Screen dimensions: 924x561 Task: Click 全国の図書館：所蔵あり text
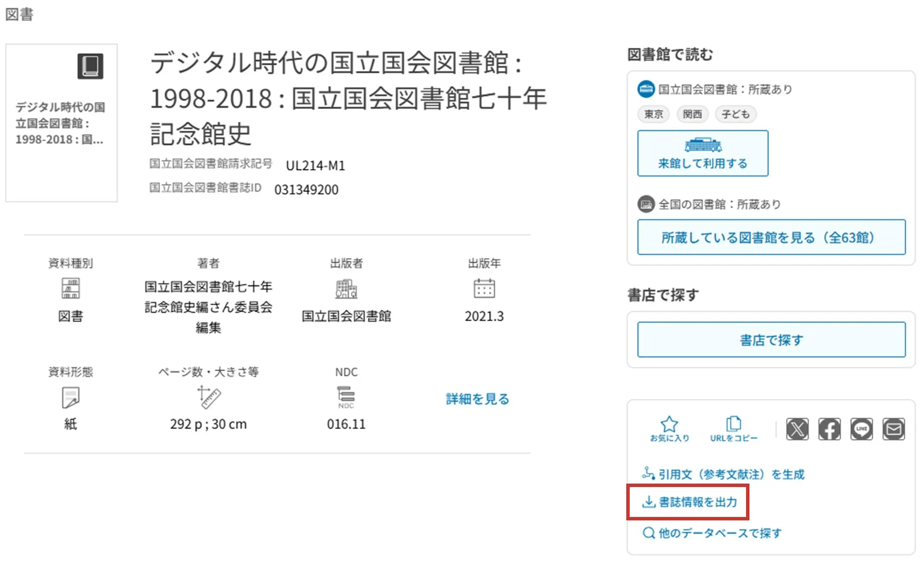pos(720,204)
